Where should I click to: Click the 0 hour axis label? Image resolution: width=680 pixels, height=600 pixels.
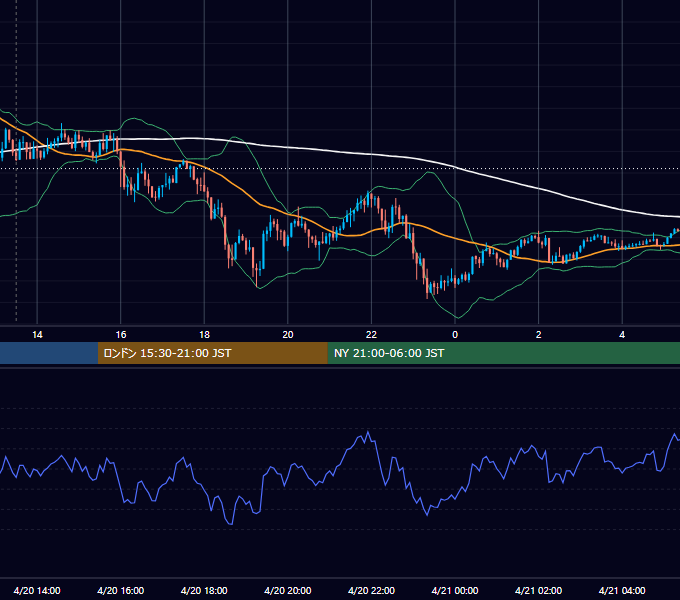tap(455, 335)
